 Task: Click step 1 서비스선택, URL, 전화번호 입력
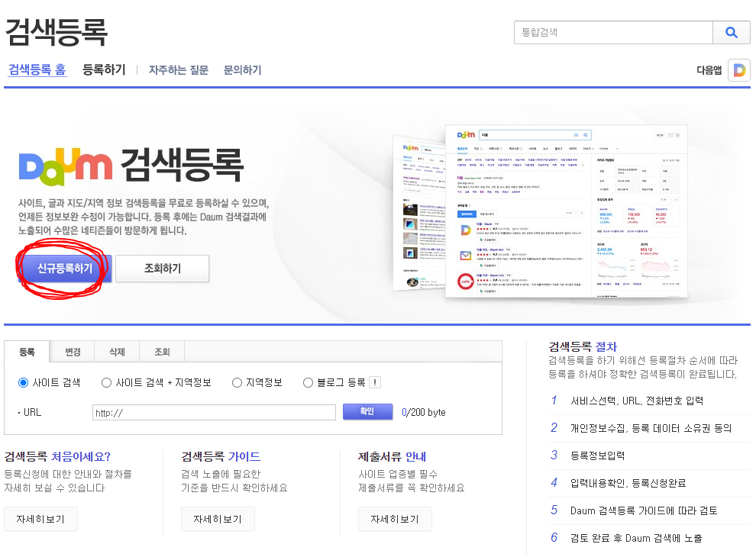coord(636,401)
